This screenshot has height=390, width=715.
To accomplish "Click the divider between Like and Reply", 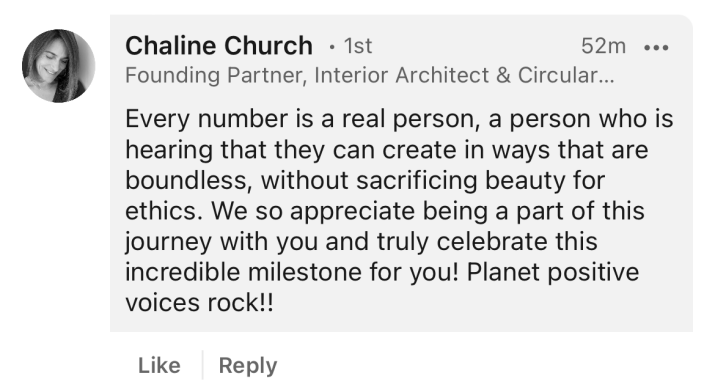I will 202,365.
